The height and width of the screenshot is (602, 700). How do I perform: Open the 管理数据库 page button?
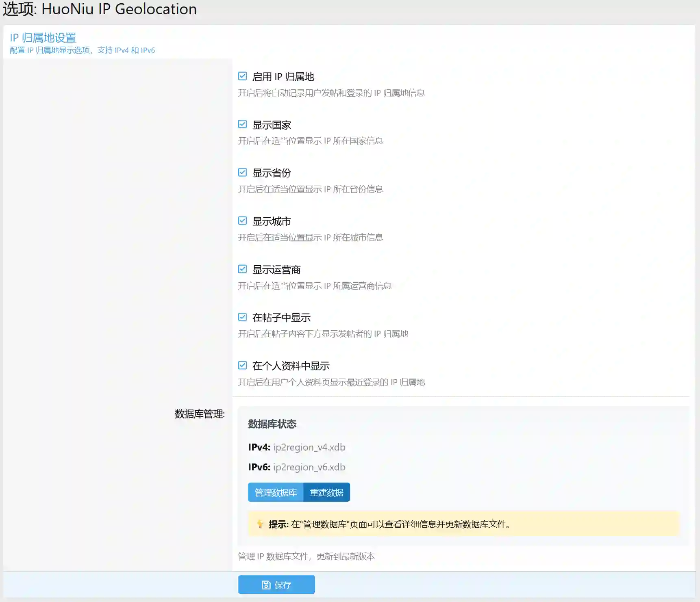pyautogui.click(x=276, y=492)
